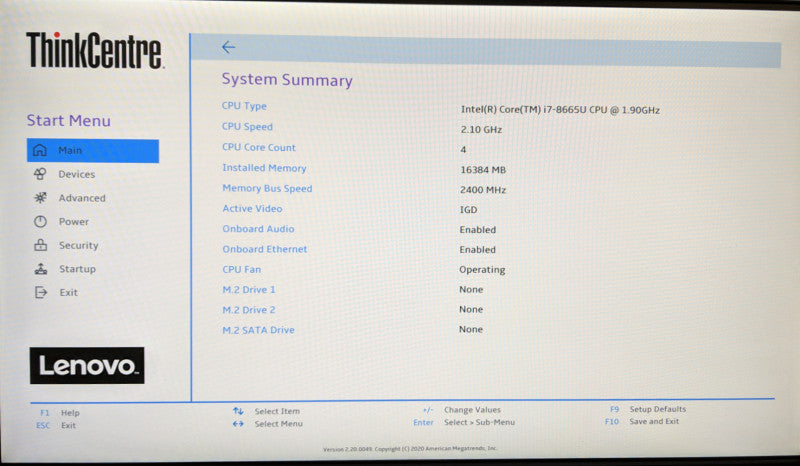
Task: Click F9 Setup Defaults
Action: pos(648,409)
